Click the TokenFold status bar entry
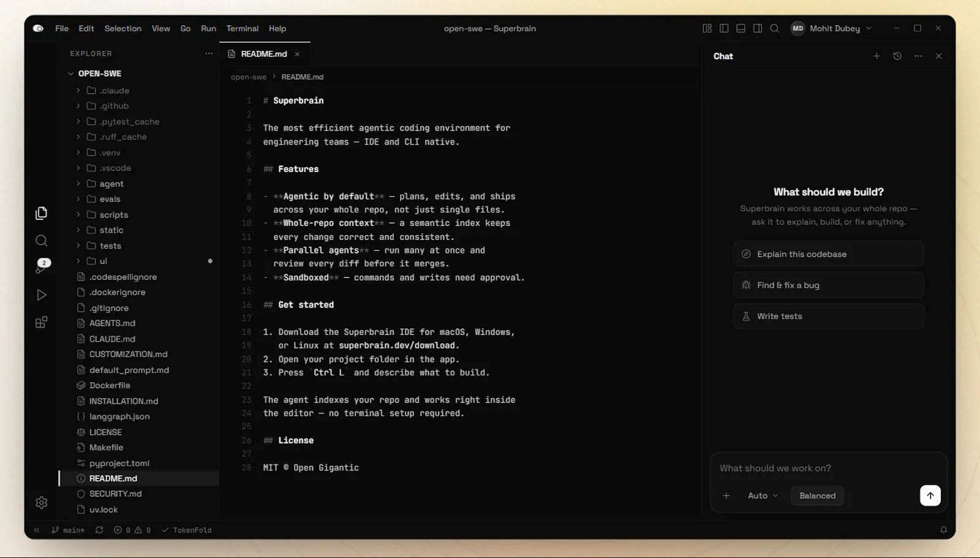The height and width of the screenshot is (558, 980). (187, 530)
